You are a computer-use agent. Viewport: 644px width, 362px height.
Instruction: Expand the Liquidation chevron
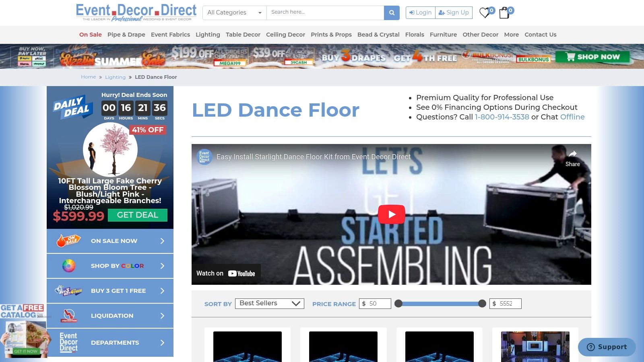tap(162, 316)
